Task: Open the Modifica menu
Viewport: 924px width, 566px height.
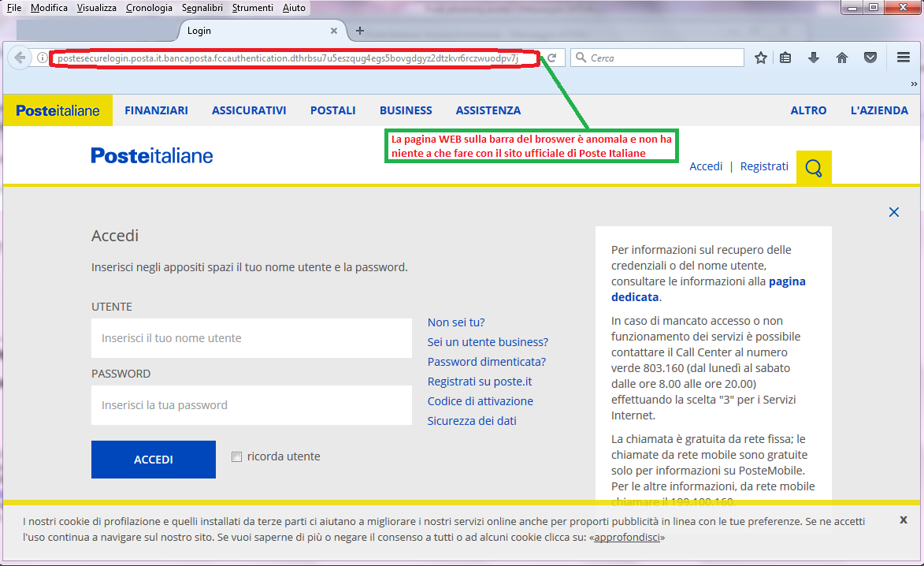Action: point(49,8)
